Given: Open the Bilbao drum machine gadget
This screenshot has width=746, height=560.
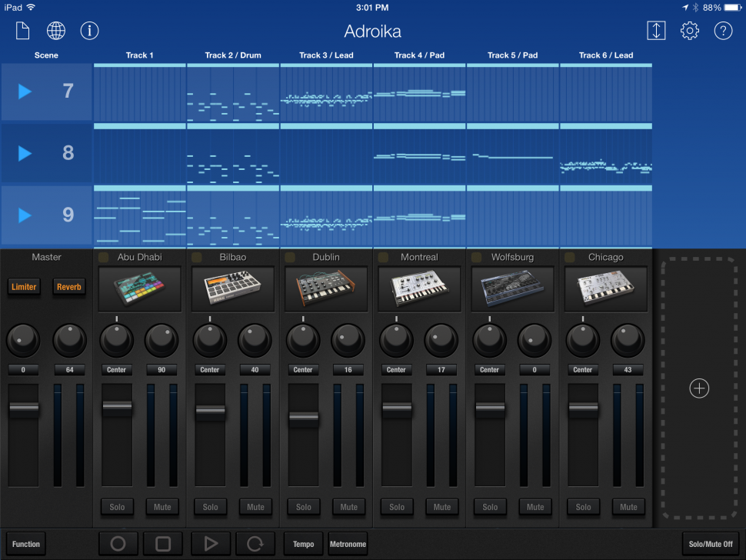Looking at the screenshot, I should pos(233,288).
